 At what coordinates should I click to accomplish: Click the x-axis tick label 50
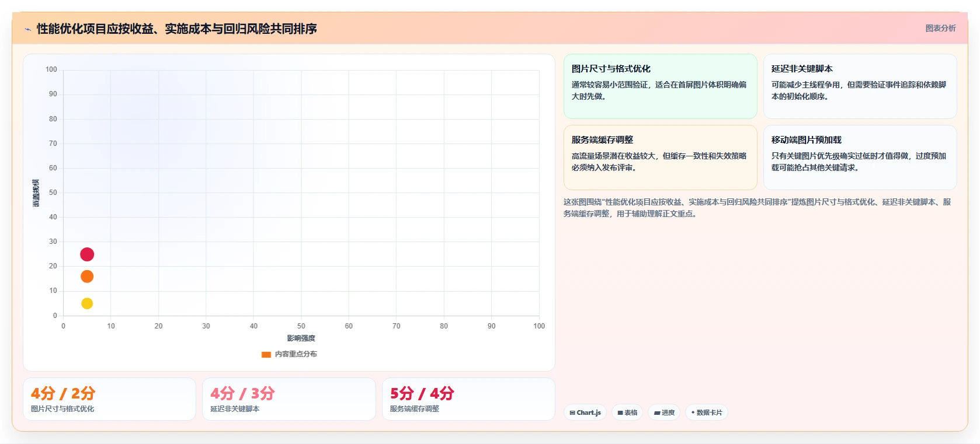click(301, 326)
